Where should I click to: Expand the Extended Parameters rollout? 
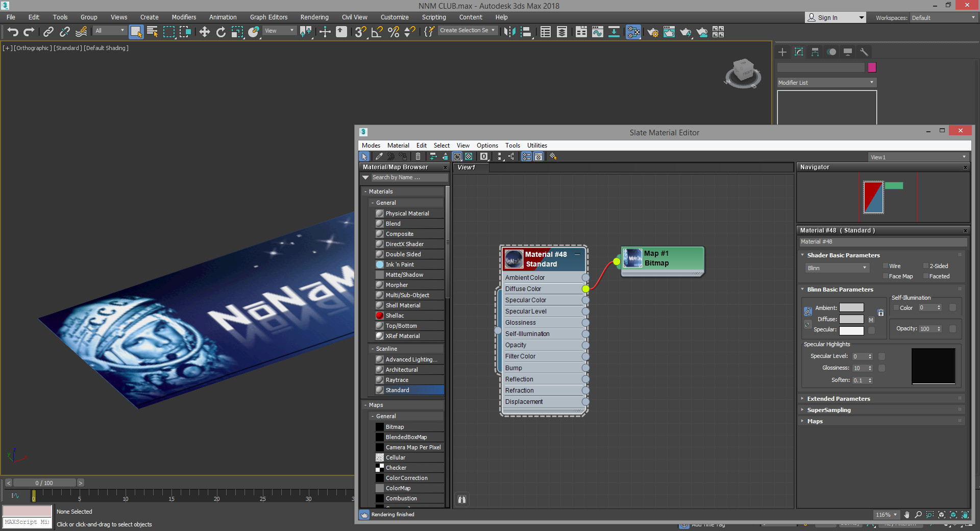coord(838,399)
